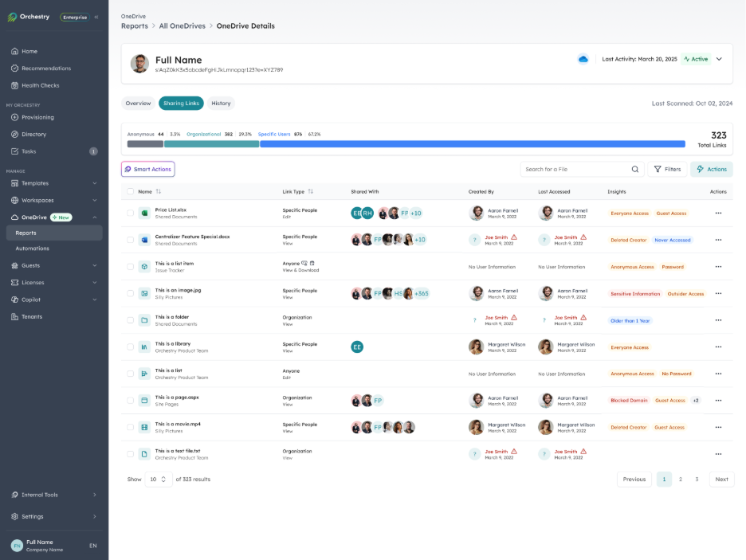Check the This is a page.aspx checkbox
The image size is (746, 560).
point(131,400)
